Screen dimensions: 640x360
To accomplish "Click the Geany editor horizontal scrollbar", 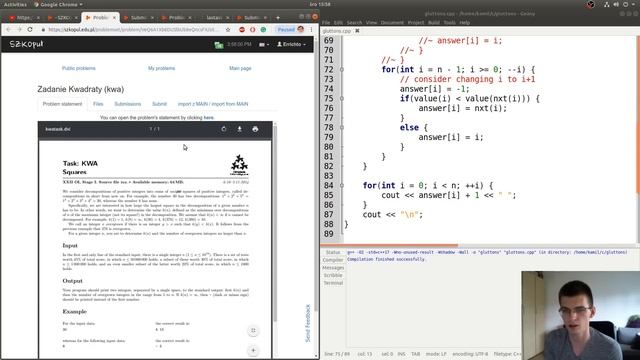I will [x=389, y=245].
